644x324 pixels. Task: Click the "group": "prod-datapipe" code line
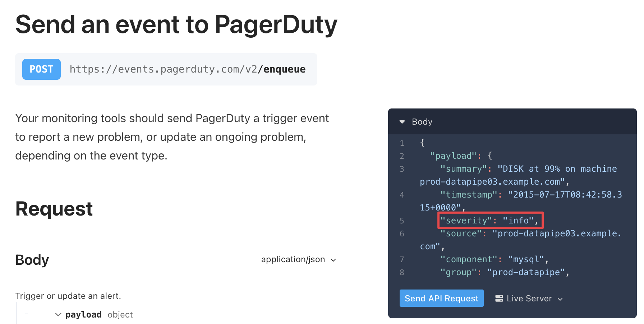coord(505,272)
